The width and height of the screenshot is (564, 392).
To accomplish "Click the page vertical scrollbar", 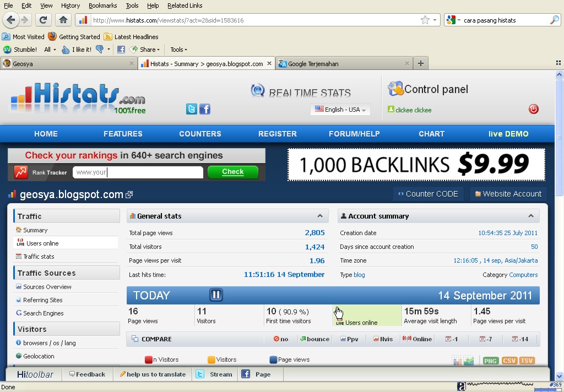I will click(559, 137).
